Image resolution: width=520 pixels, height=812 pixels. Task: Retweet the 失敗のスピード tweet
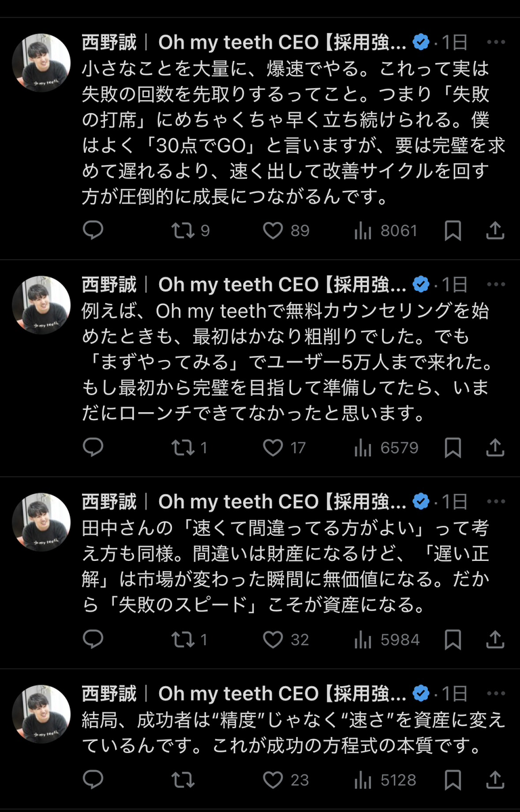pyautogui.click(x=183, y=639)
